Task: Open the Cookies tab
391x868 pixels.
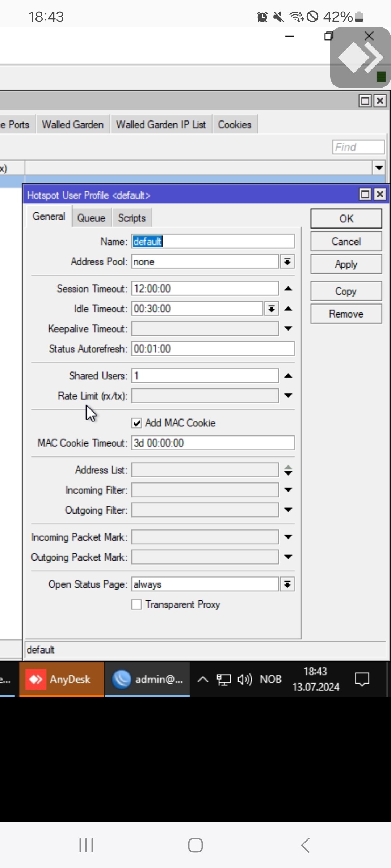Action: tap(235, 124)
